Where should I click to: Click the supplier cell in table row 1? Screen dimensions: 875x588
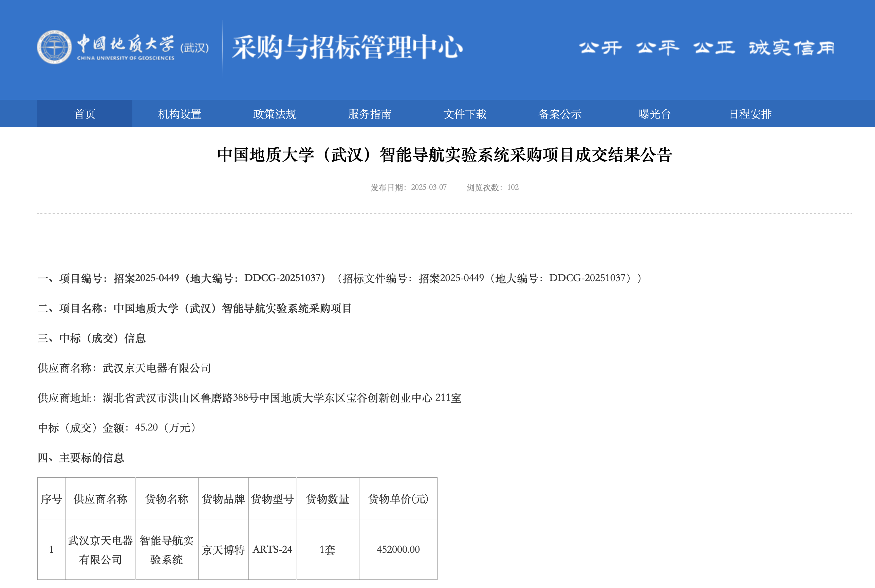[x=100, y=550]
